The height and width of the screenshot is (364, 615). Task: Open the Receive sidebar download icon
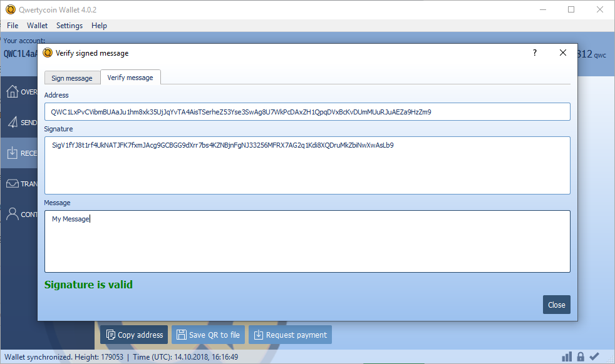pyautogui.click(x=12, y=153)
